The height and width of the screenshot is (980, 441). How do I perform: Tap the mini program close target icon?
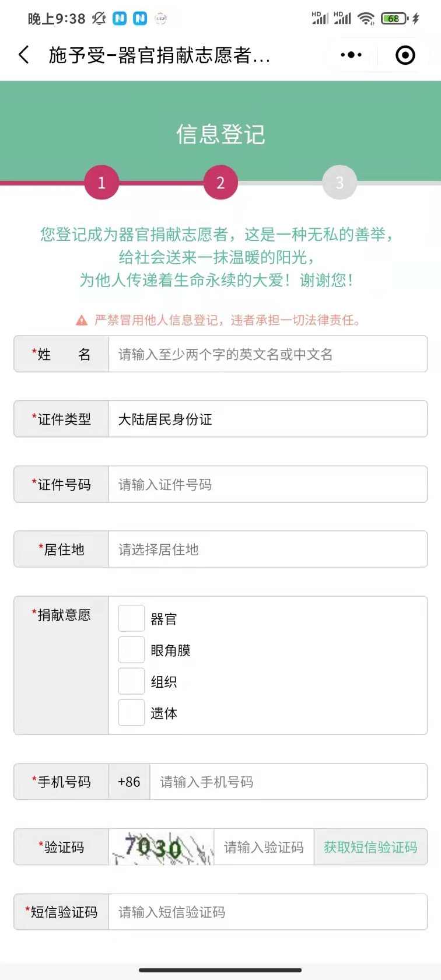(405, 55)
